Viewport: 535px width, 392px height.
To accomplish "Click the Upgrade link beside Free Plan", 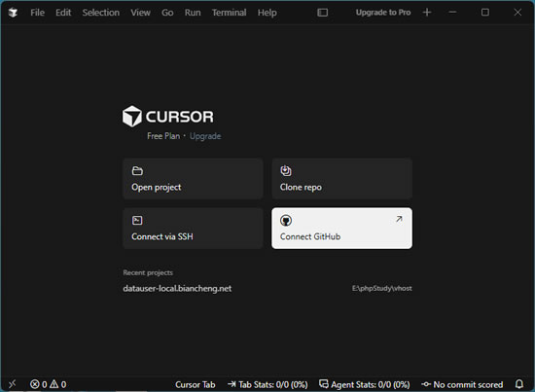I will click(205, 136).
